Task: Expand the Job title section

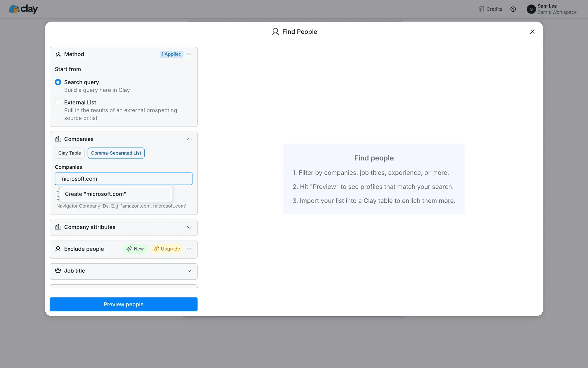Action: (189, 271)
